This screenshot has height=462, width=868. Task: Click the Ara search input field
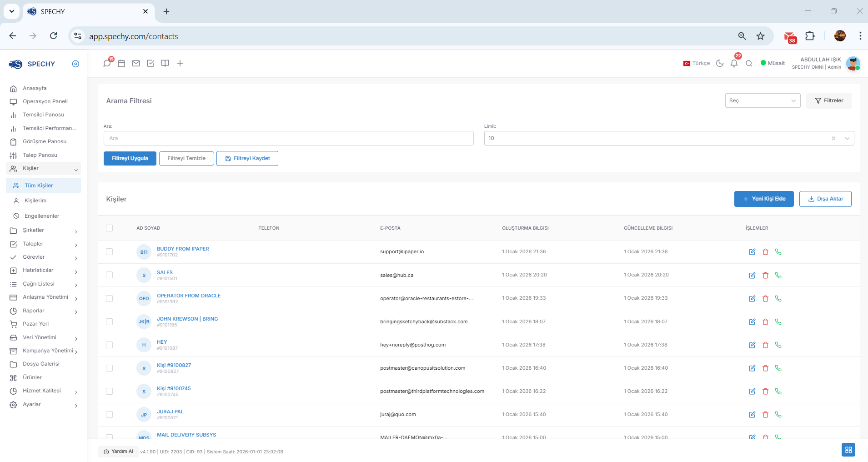click(x=289, y=138)
